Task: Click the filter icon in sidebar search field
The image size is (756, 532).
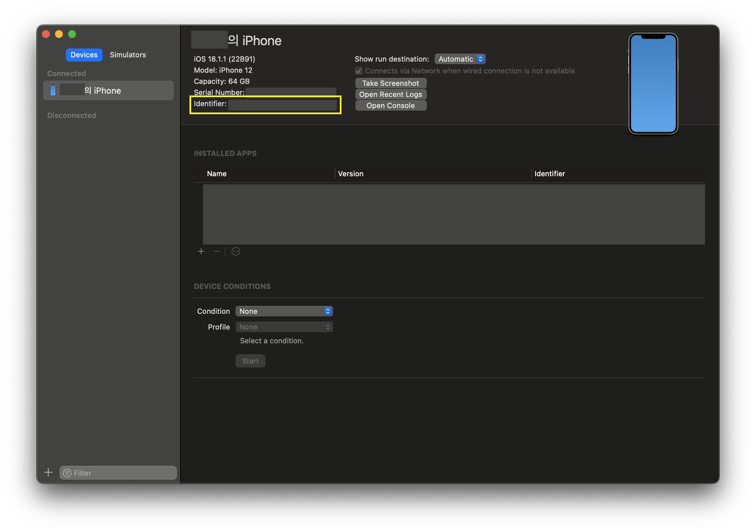Action: pyautogui.click(x=67, y=473)
